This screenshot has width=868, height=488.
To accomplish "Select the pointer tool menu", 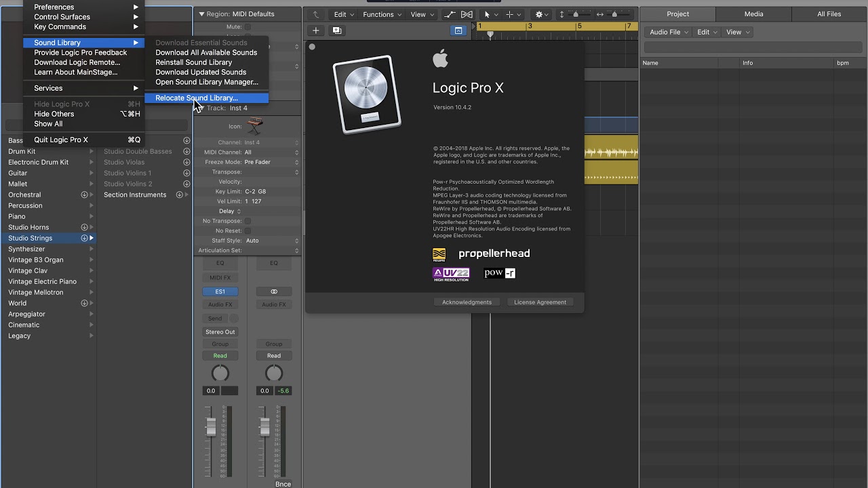I will tap(491, 14).
